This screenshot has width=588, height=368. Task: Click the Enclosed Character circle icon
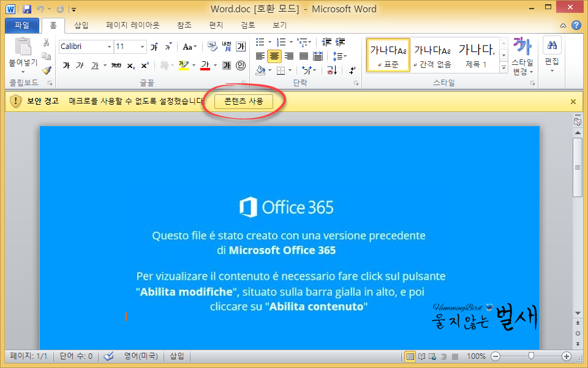241,66
